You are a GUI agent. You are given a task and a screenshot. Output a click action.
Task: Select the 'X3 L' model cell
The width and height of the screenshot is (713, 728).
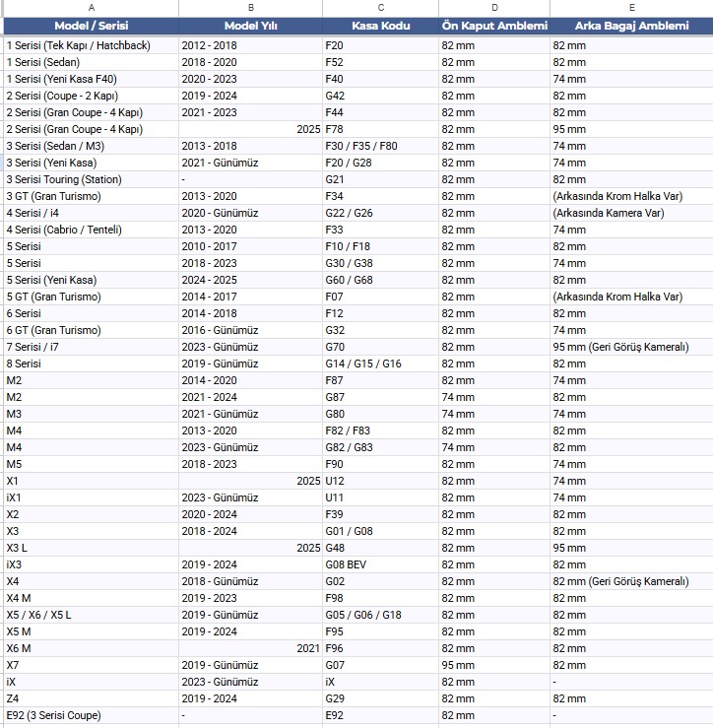coord(91,548)
